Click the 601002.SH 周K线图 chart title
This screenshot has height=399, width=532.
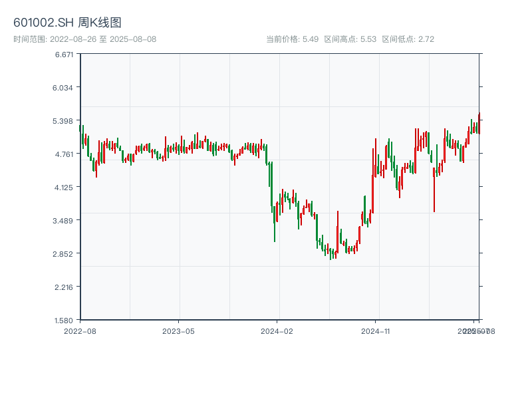(67, 23)
